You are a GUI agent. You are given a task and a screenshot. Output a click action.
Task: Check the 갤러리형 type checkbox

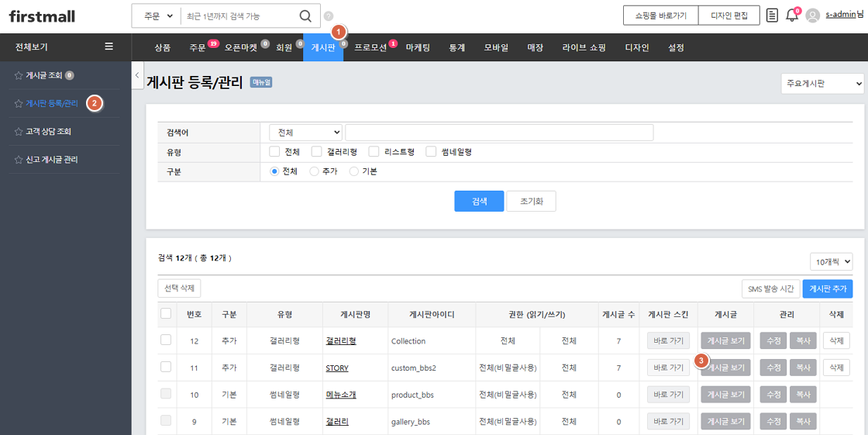(x=317, y=152)
